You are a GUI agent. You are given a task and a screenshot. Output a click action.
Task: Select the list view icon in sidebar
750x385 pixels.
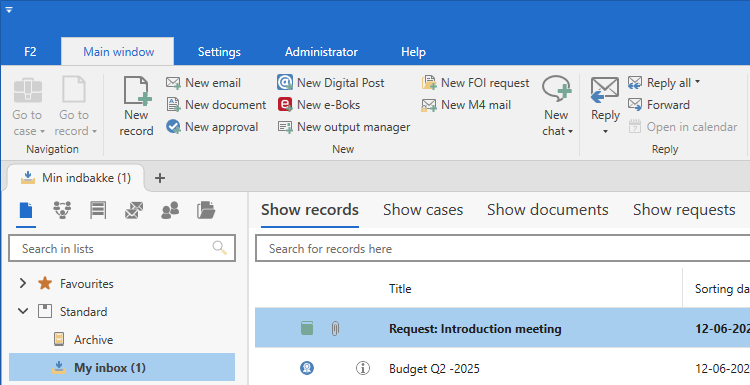point(98,210)
